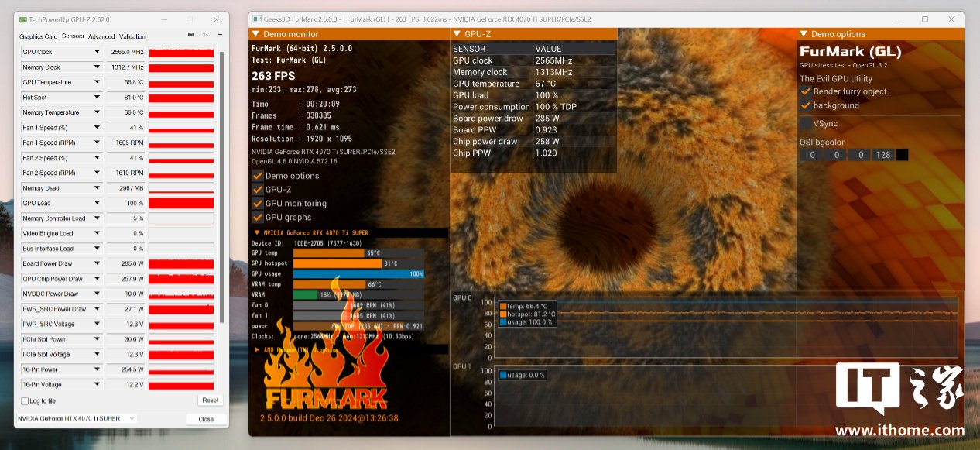Open the 16-Pin Power sensor dropdown

(97, 369)
